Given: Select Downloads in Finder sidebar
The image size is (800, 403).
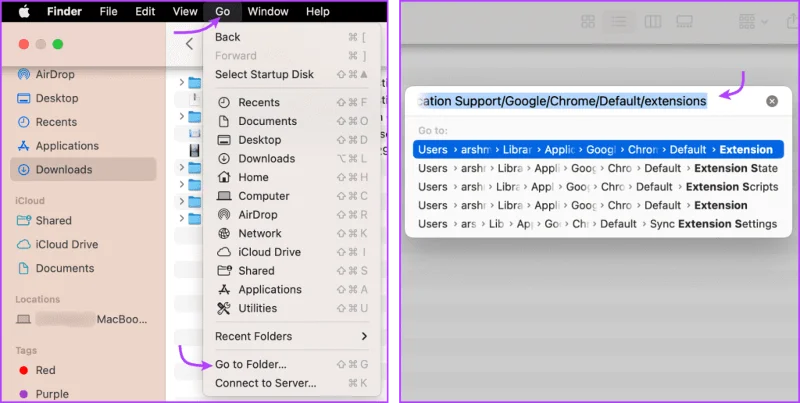Looking at the screenshot, I should (83, 169).
